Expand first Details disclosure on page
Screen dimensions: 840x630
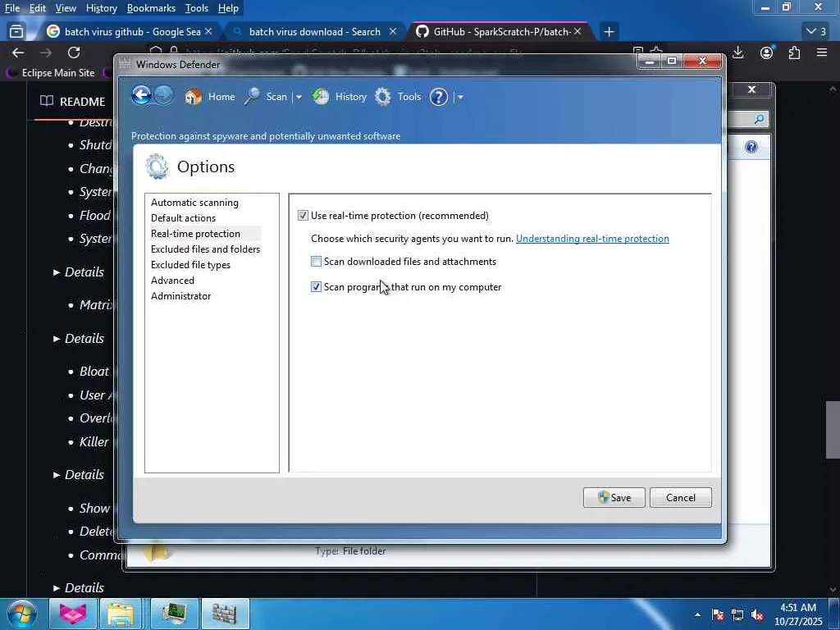(79, 272)
